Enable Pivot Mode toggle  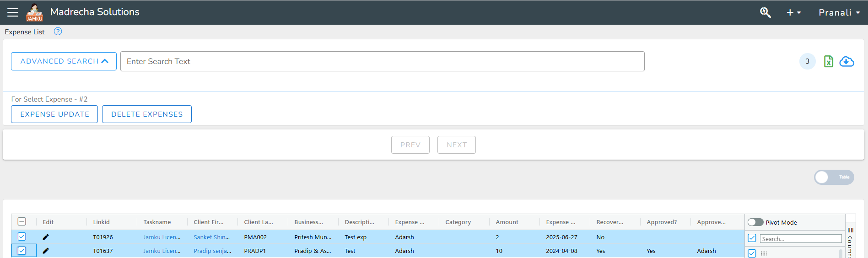pyautogui.click(x=755, y=222)
